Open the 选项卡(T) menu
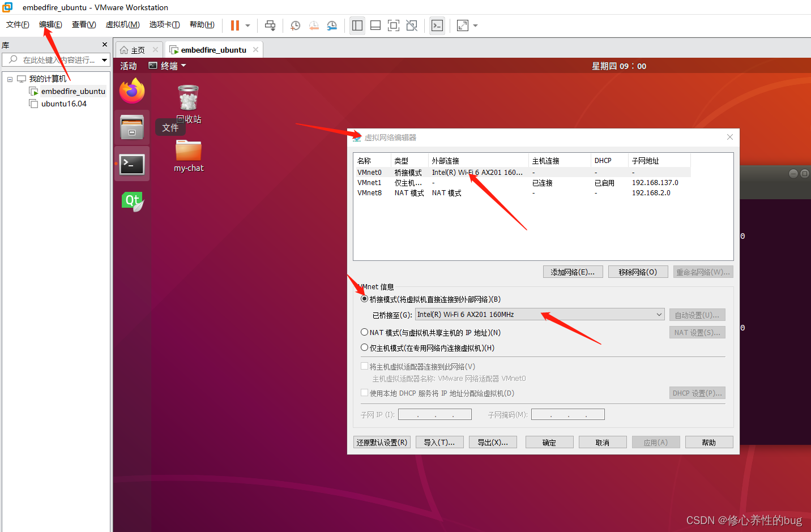This screenshot has height=532, width=811. coord(164,24)
